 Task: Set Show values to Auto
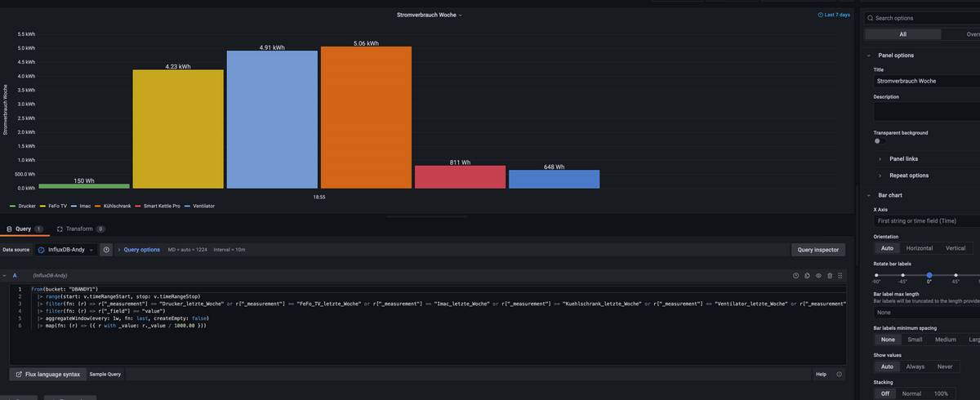coord(885,367)
